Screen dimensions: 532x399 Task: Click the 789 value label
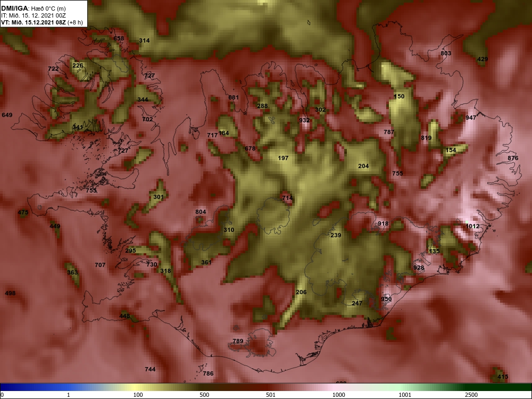coord(238,341)
